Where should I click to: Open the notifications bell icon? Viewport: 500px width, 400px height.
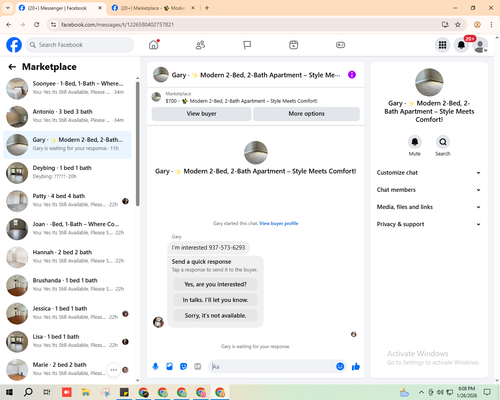461,45
